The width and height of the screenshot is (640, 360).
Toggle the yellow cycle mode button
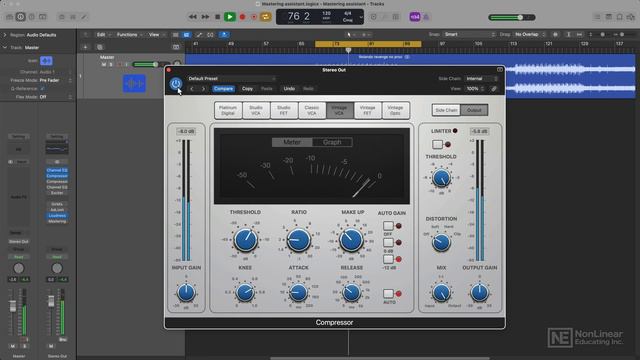click(266, 17)
